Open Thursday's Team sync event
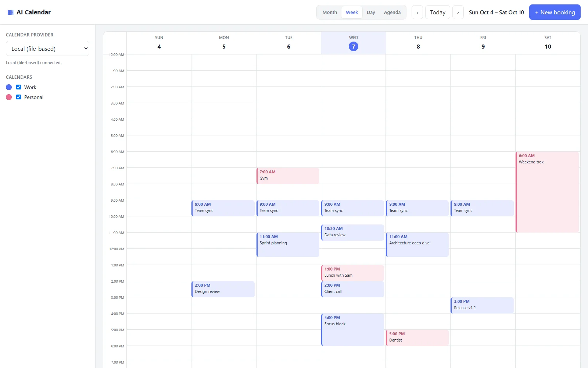 coord(417,208)
